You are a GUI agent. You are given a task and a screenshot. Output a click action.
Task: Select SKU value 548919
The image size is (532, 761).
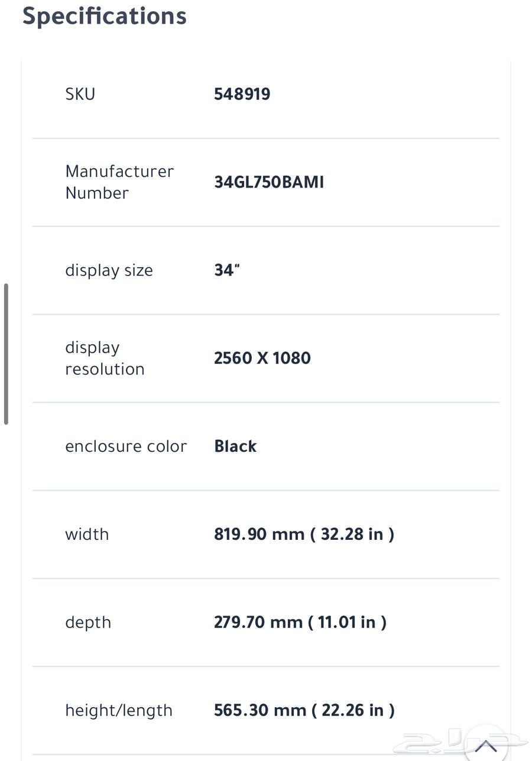[242, 94]
